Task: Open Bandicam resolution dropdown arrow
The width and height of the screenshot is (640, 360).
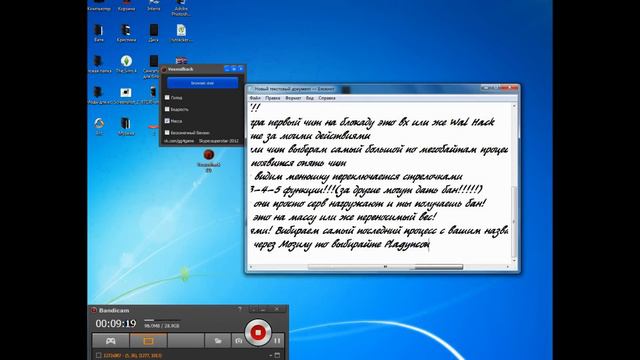Action: click(271, 356)
